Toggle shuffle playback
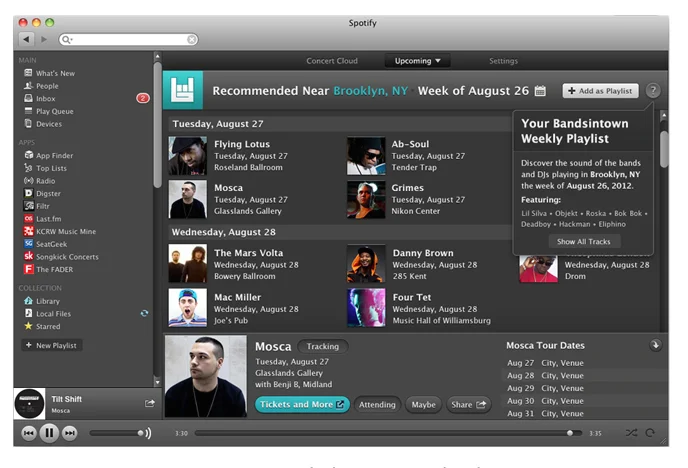 pos(631,433)
